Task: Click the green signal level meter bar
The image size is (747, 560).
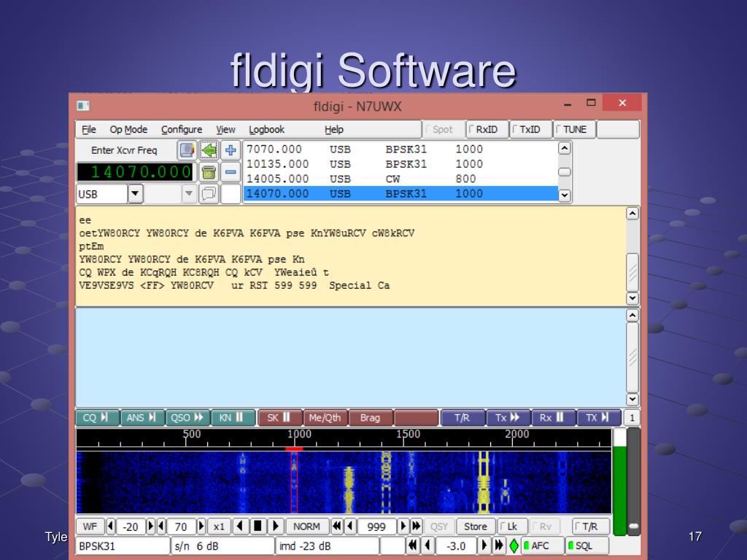Action: [x=619, y=489]
